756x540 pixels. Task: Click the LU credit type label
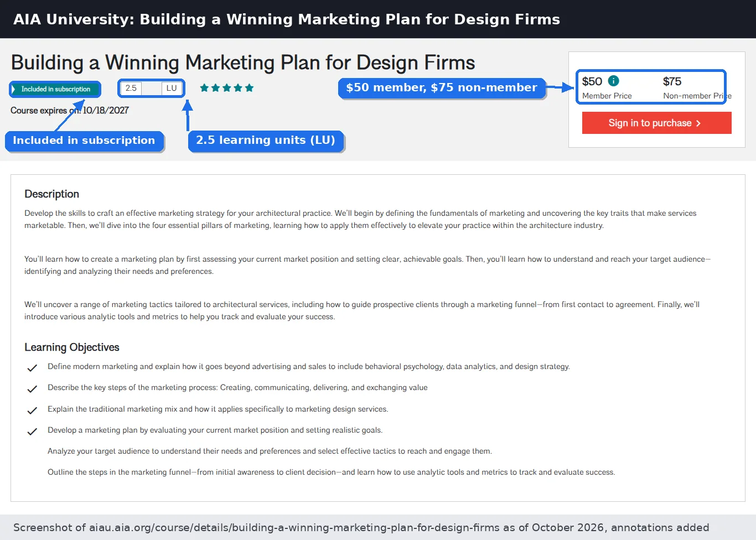point(172,88)
